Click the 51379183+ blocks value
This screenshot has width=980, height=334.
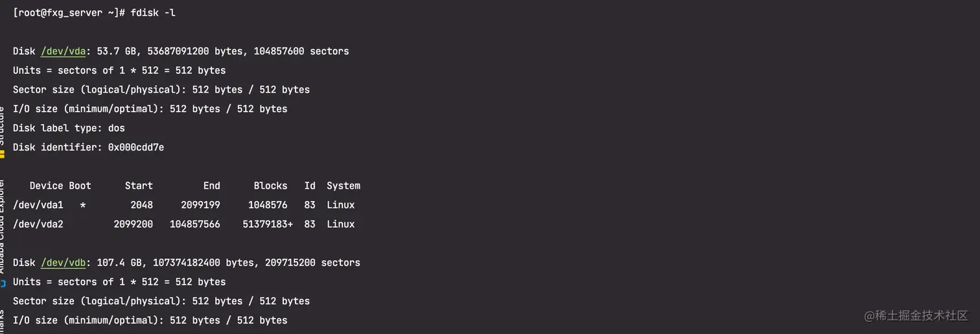268,224
